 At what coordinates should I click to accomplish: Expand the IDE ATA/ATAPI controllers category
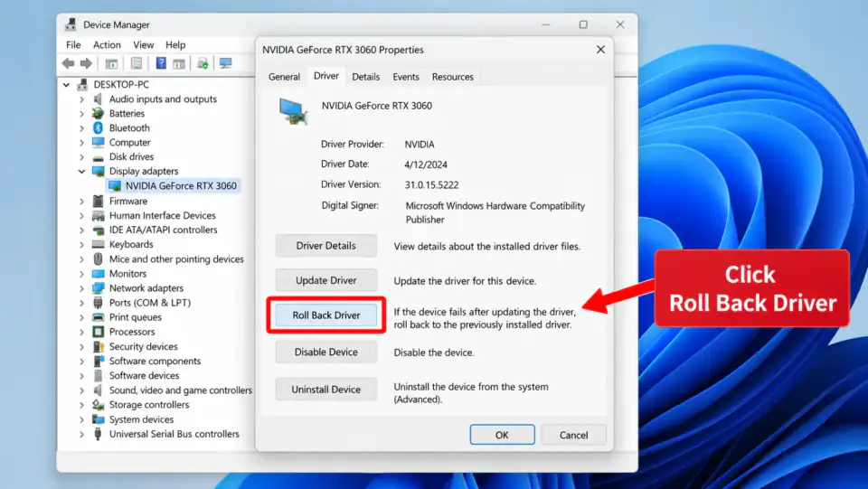[81, 230]
